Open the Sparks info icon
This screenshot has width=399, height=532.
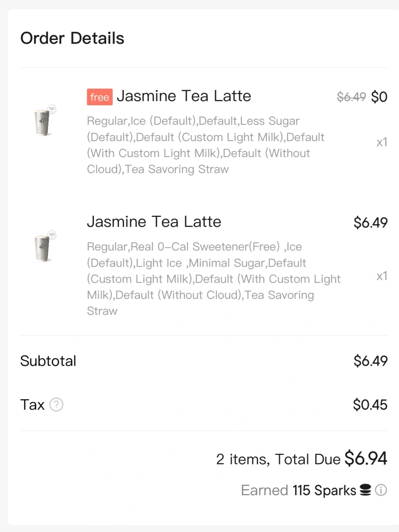381,490
